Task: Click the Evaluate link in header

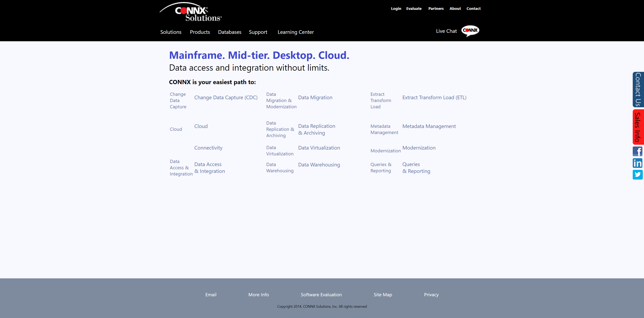Action: [x=414, y=8]
